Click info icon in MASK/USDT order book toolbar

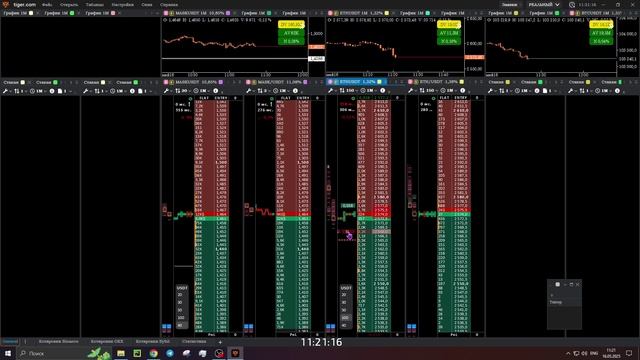click(x=295, y=91)
